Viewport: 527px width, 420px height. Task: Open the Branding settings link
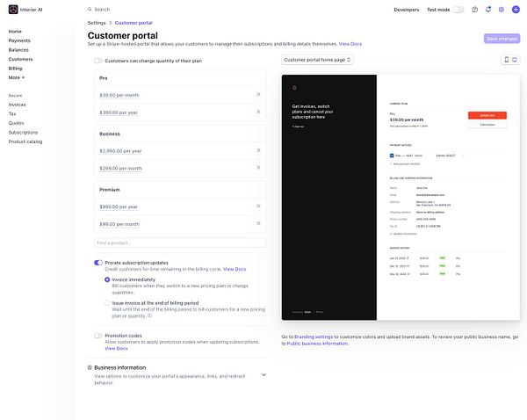(314, 337)
